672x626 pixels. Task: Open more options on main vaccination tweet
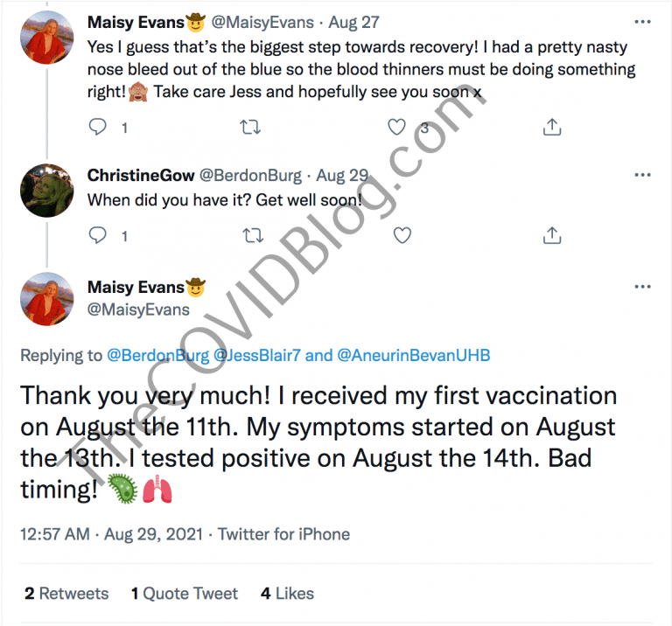(642, 287)
